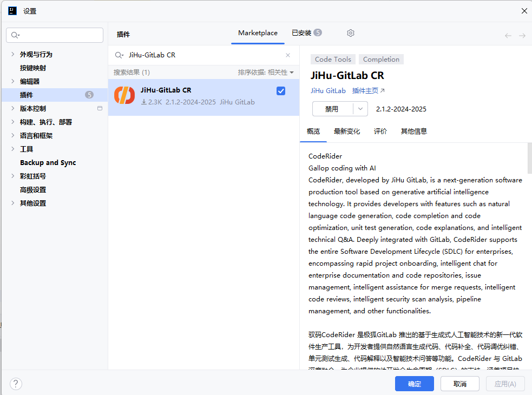This screenshot has height=395, width=532.
Task: Click the Completion tag
Action: pos(381,60)
